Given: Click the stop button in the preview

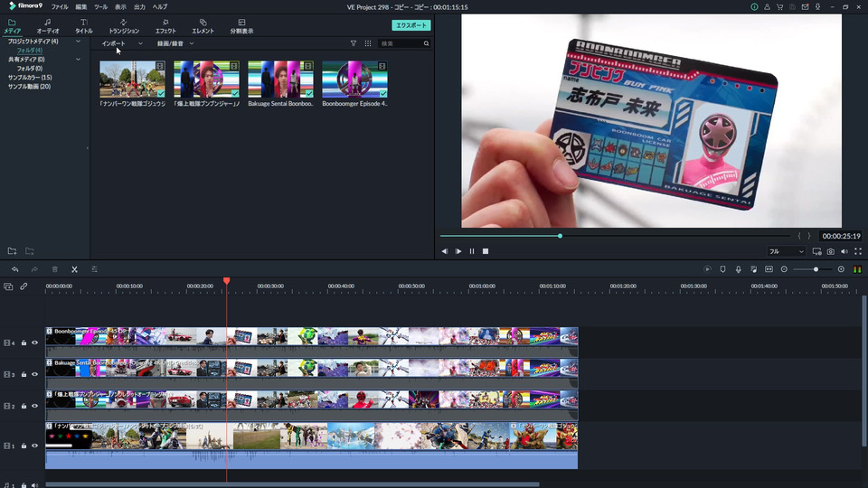Looking at the screenshot, I should 486,252.
